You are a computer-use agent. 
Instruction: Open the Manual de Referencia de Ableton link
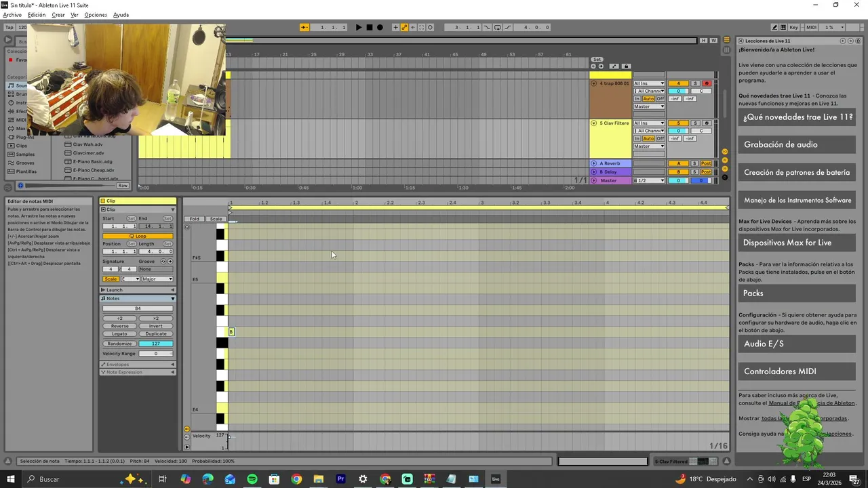click(x=812, y=403)
